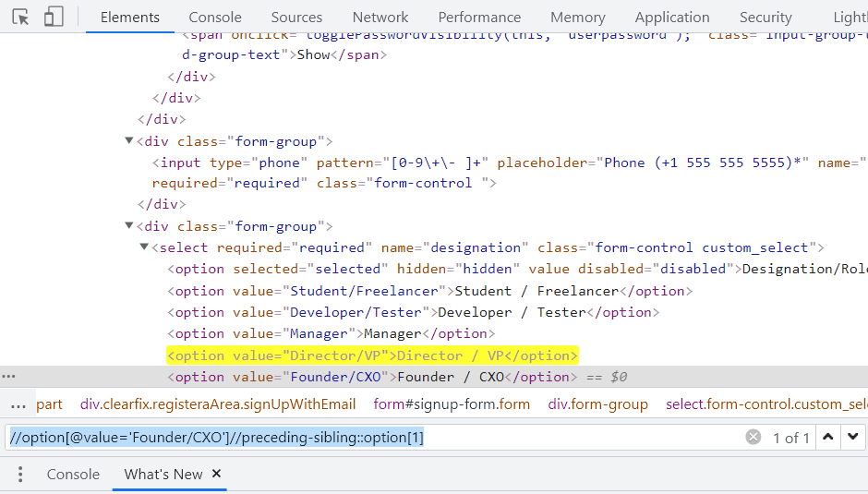Collapse the designation select form-group div
Image resolution: width=868 pixels, height=494 pixels.
(129, 225)
